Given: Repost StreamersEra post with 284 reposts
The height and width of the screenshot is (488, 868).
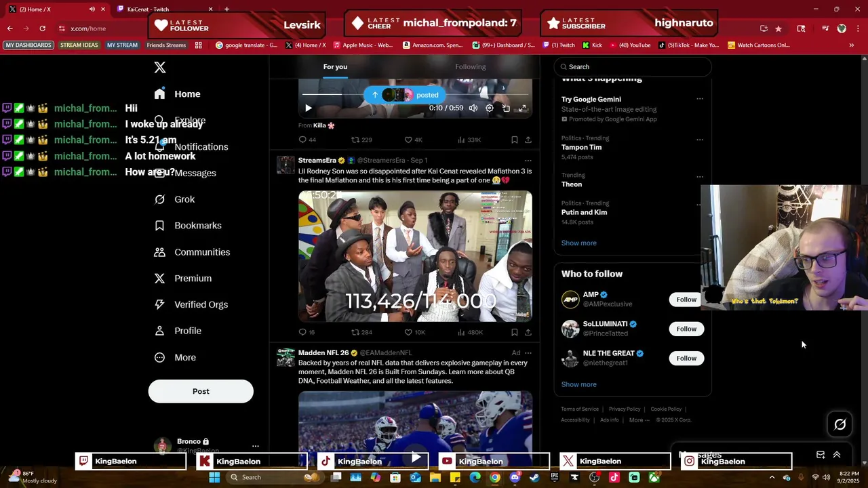Looking at the screenshot, I should 361,332.
